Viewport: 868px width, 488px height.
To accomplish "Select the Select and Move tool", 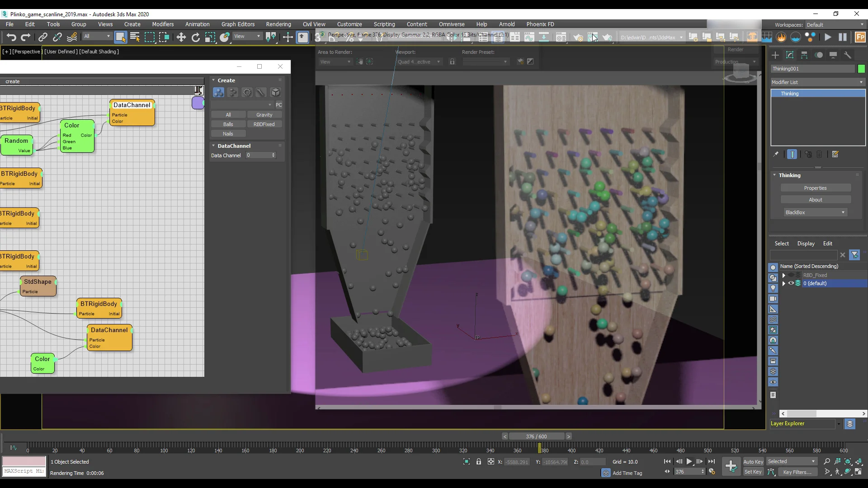I will [181, 37].
